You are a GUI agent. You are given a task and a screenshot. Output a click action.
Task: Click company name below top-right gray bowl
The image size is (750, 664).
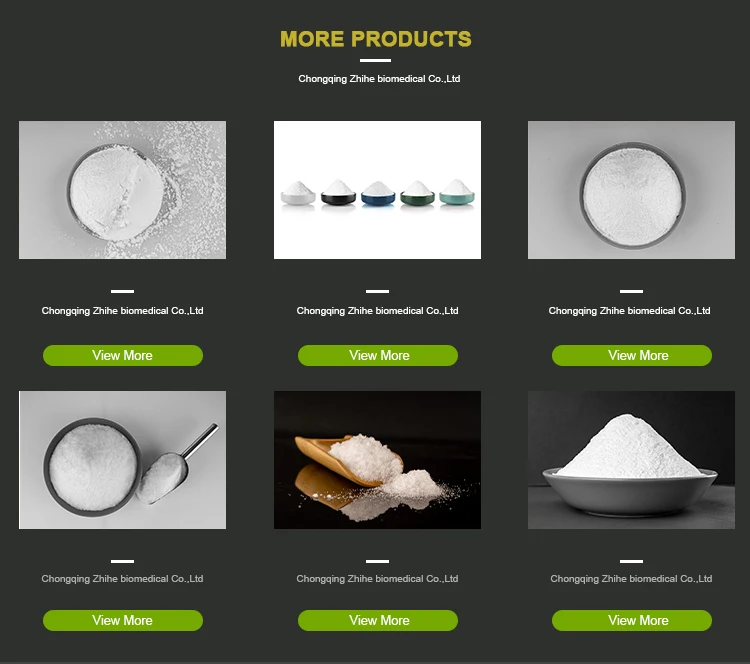coord(629,311)
